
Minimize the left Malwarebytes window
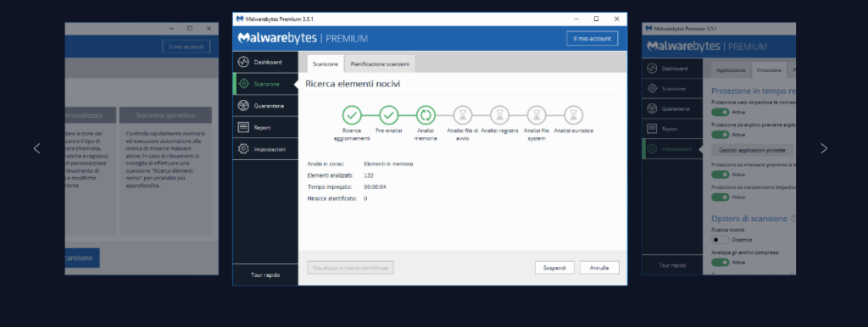(x=171, y=28)
